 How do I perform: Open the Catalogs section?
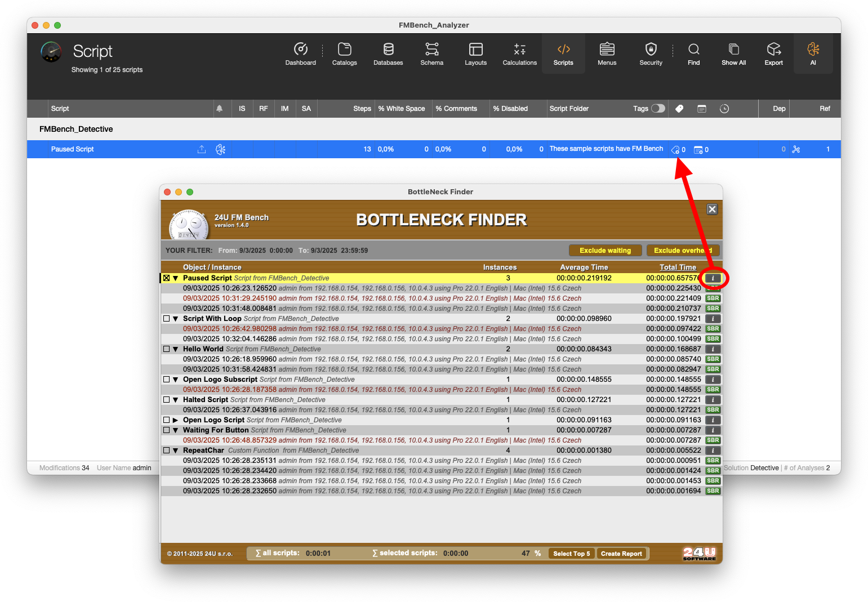pos(344,54)
